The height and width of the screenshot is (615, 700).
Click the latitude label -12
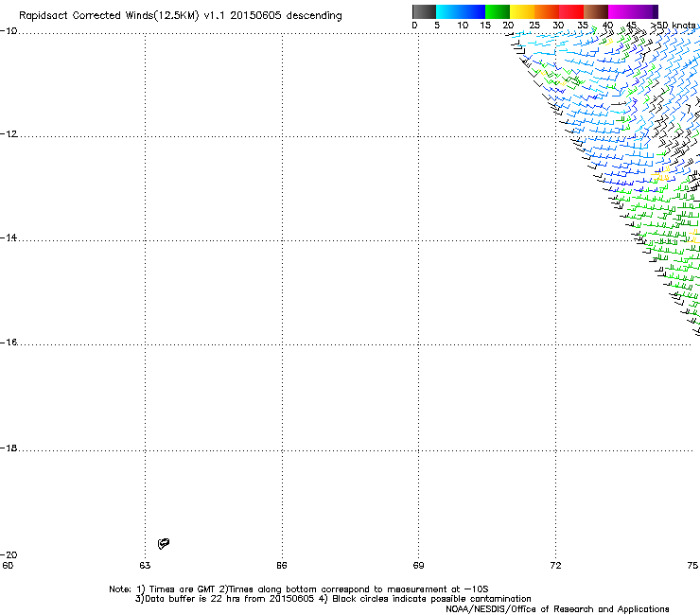tap(9, 133)
